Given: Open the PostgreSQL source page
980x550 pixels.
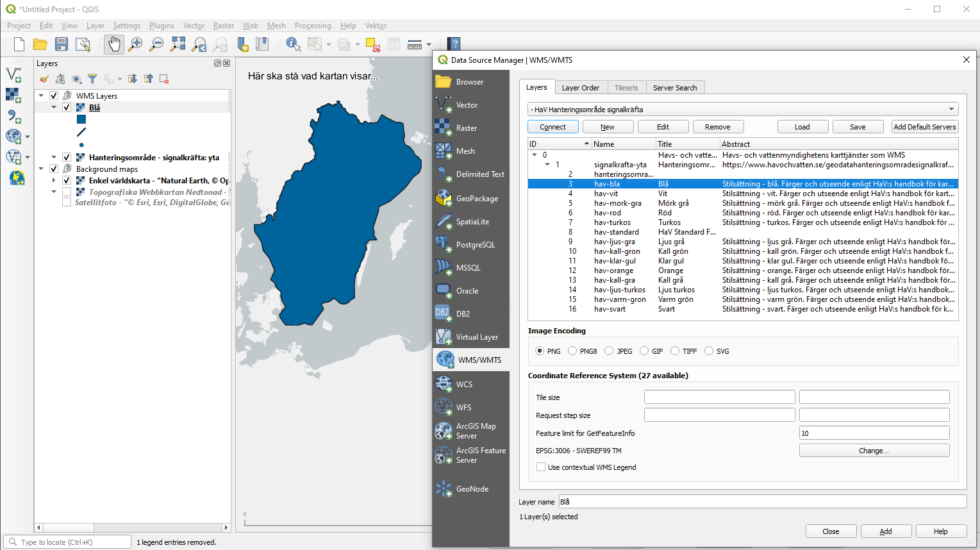Looking at the screenshot, I should (471, 244).
